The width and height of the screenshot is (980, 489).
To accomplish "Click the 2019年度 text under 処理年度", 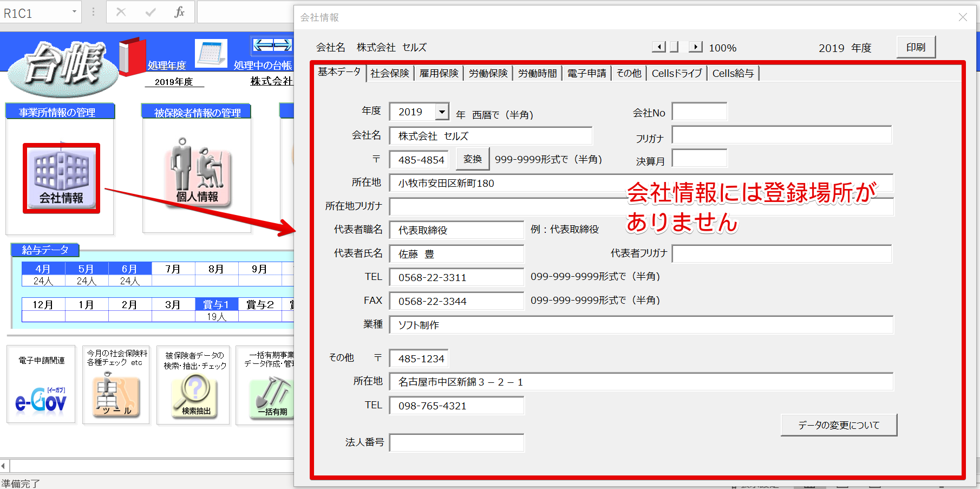I will coord(174,82).
